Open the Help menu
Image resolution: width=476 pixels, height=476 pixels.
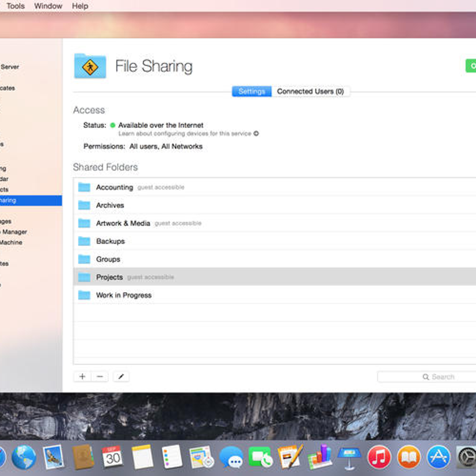pyautogui.click(x=80, y=6)
